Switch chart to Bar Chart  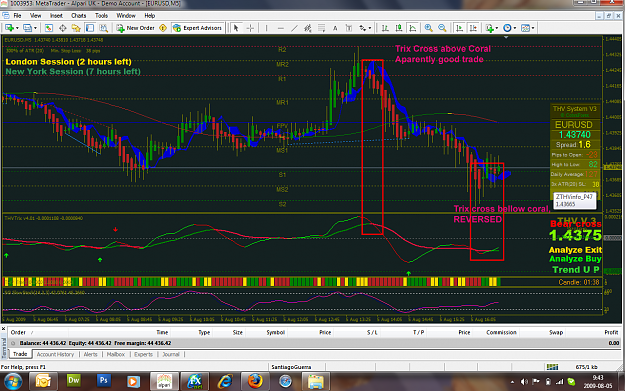385,28
